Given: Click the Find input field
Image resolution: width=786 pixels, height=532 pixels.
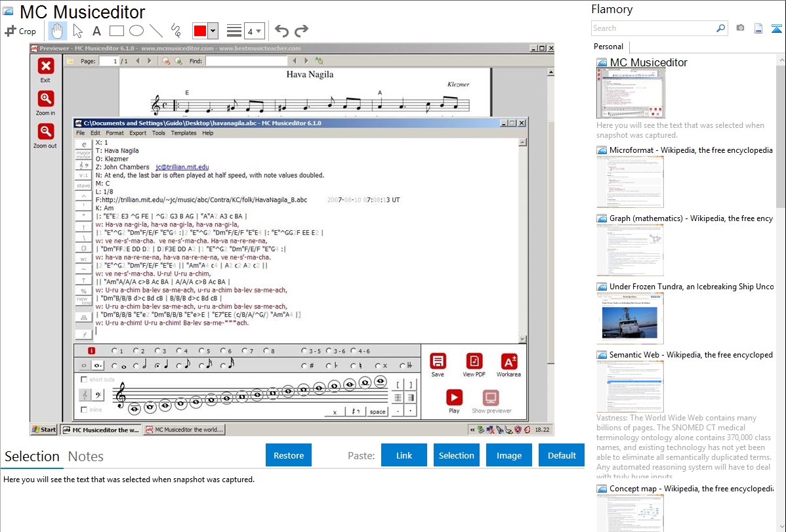Looking at the screenshot, I should pyautogui.click(x=246, y=61).
